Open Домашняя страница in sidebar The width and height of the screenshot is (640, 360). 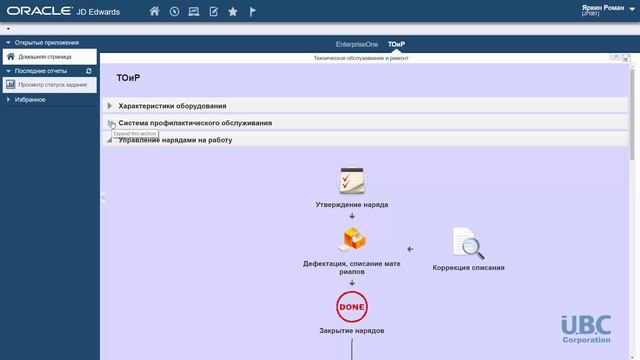click(49, 57)
